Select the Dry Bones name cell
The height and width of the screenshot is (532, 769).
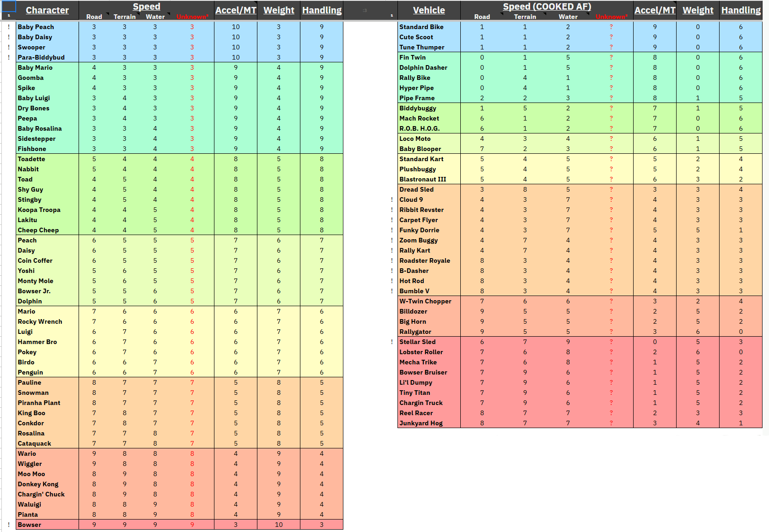point(47,108)
